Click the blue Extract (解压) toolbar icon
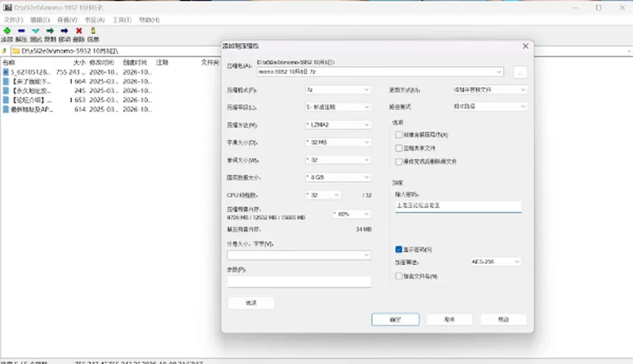The height and width of the screenshot is (364, 633). coord(21,31)
